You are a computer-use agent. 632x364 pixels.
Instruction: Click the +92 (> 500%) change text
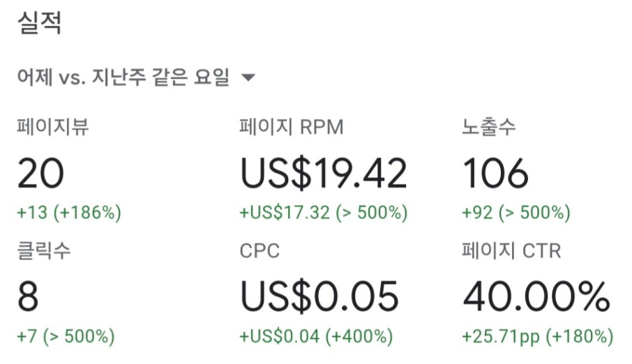(516, 213)
